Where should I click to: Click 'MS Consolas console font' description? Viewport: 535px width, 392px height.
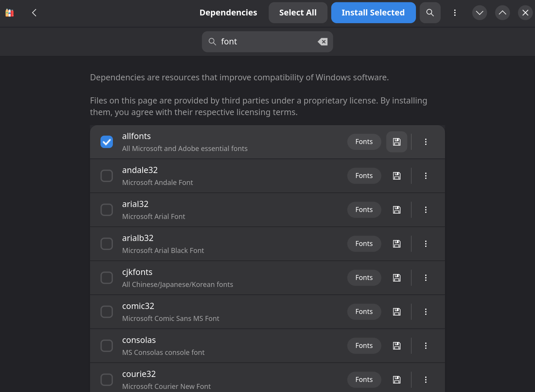point(164,353)
